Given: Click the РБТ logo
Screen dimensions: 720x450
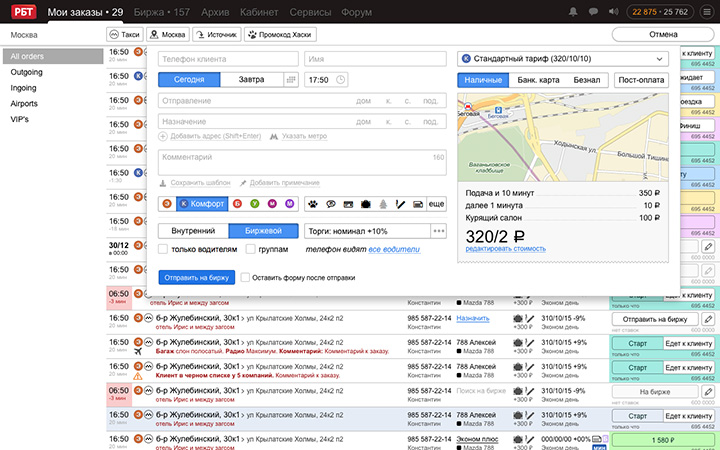Looking at the screenshot, I should pos(23,11).
